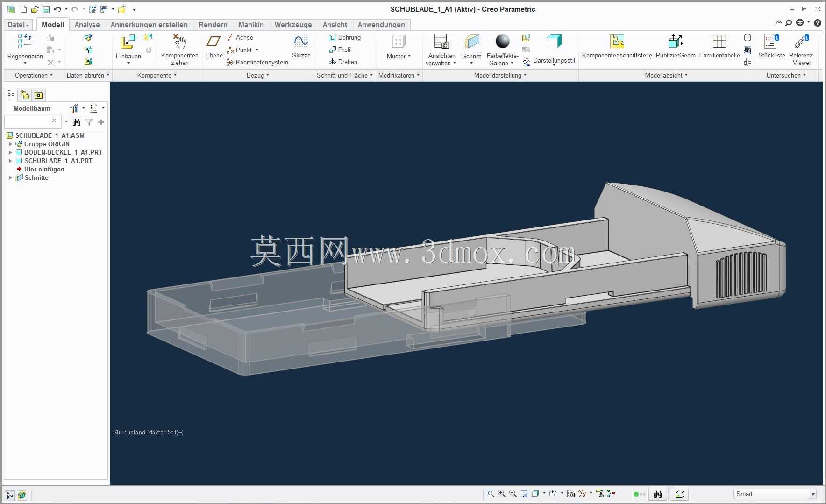Start a new Skizze sketch
Viewport: 826px width, 504px height.
tap(301, 42)
